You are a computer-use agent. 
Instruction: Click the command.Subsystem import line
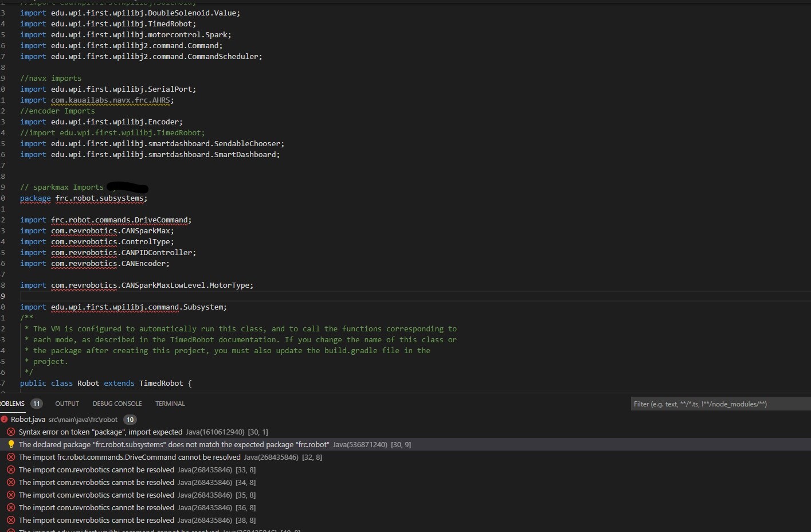(x=123, y=307)
